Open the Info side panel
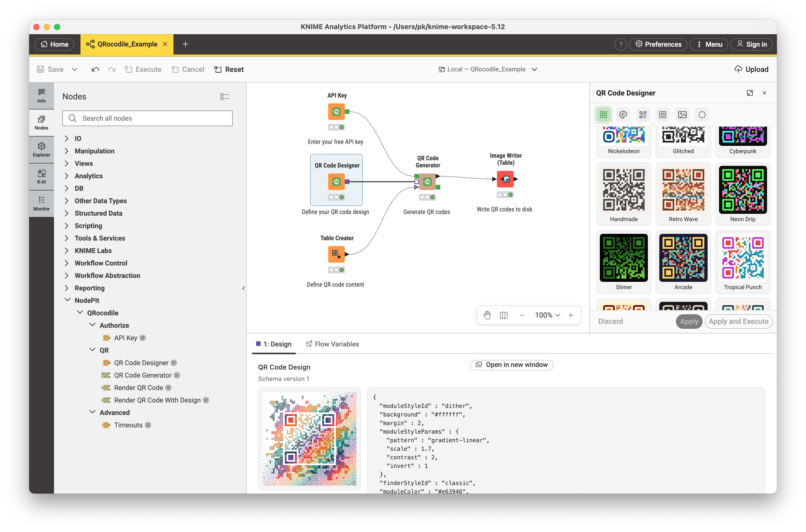The image size is (806, 532). [x=42, y=96]
